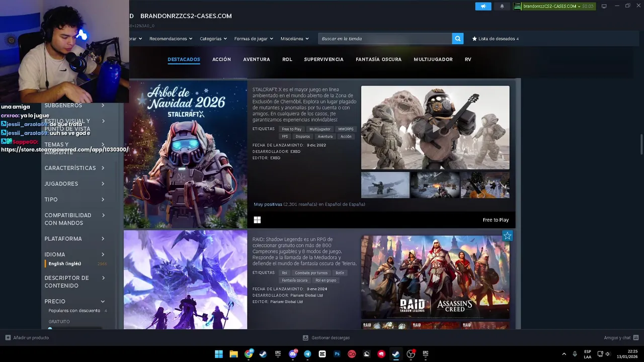This screenshot has width=644, height=362.
Task: Expand COMPATIBILIDAD CON MANDOS filter
Action: pyautogui.click(x=74, y=219)
